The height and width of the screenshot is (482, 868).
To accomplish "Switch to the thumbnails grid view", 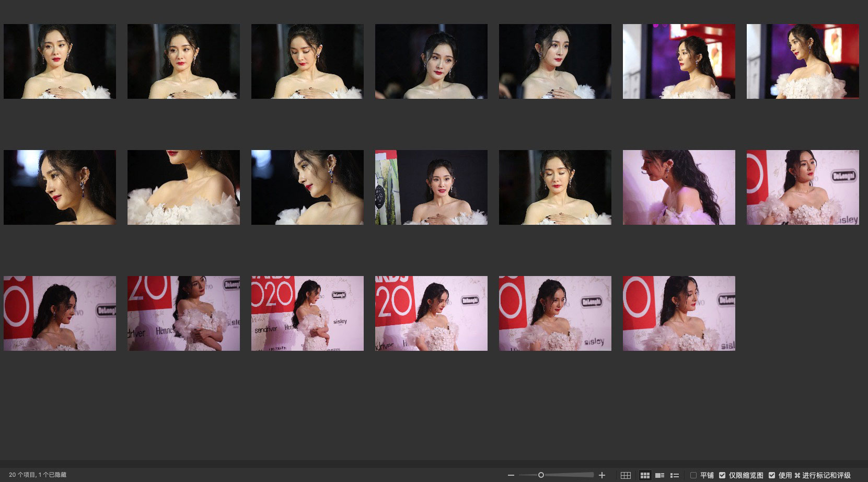I will [x=645, y=475].
